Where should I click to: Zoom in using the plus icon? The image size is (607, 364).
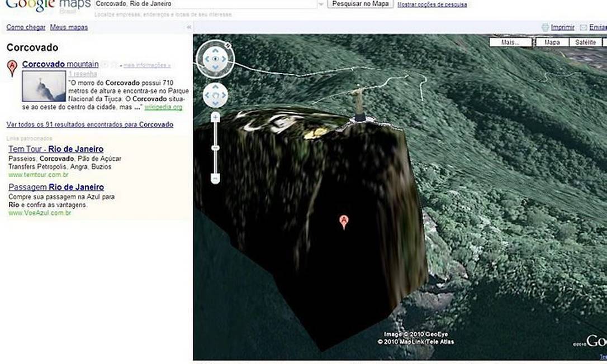tap(215, 118)
